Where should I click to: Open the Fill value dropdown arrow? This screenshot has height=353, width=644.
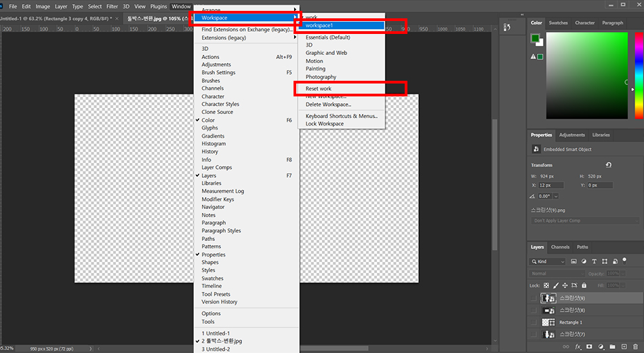[x=623, y=285]
